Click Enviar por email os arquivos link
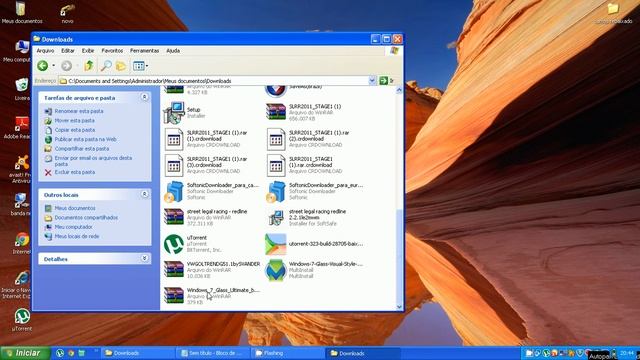 (x=93, y=160)
